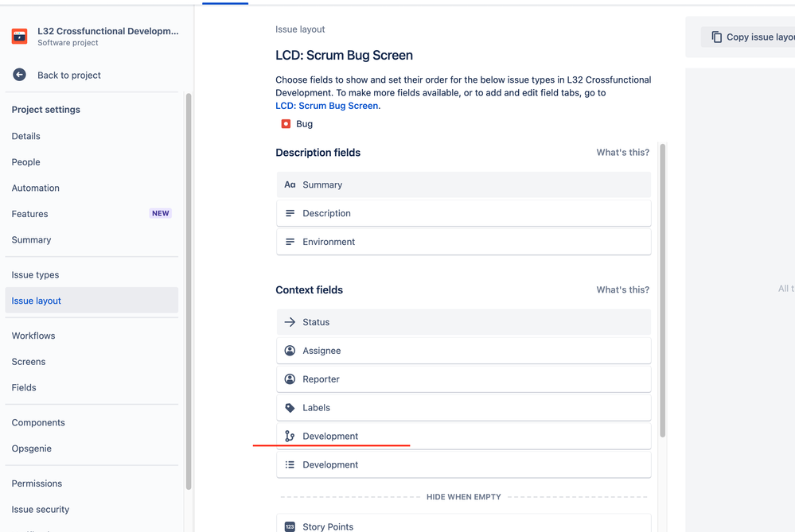795x532 pixels.
Task: Click the 123 icon beside Story Points
Action: [290, 527]
